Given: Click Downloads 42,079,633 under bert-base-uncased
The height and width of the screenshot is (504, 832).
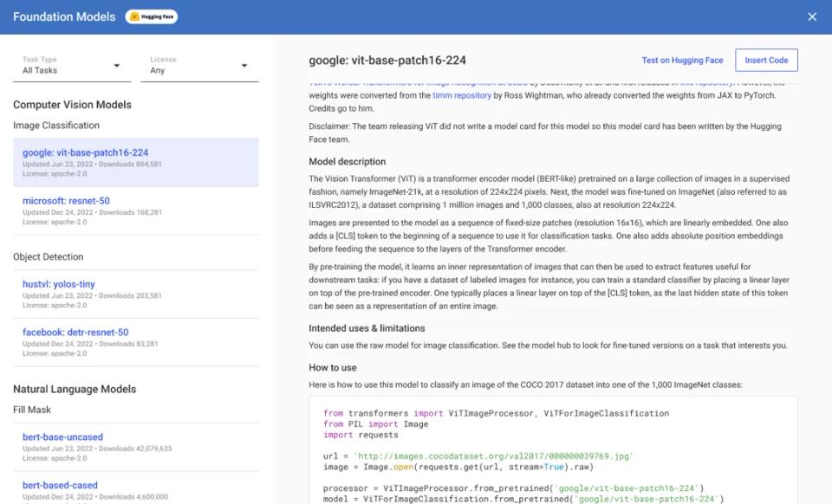Looking at the screenshot, I should point(135,449).
